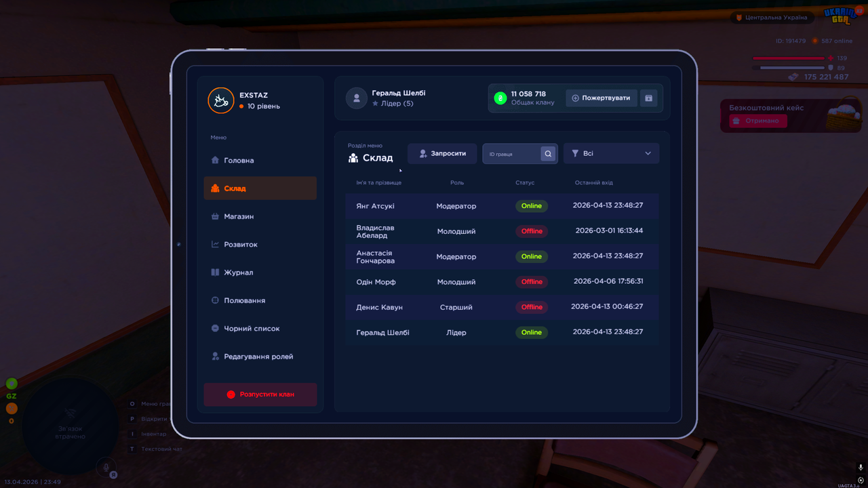Click the microphone icon near the minimap
Image resolution: width=868 pixels, height=488 pixels.
(x=105, y=466)
